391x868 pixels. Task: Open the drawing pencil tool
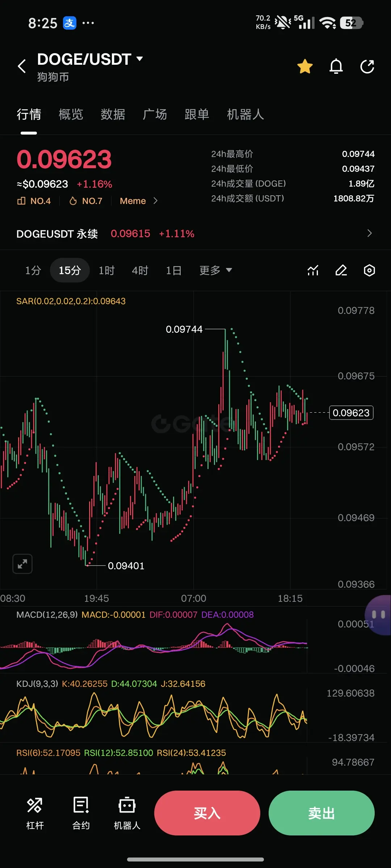341,271
